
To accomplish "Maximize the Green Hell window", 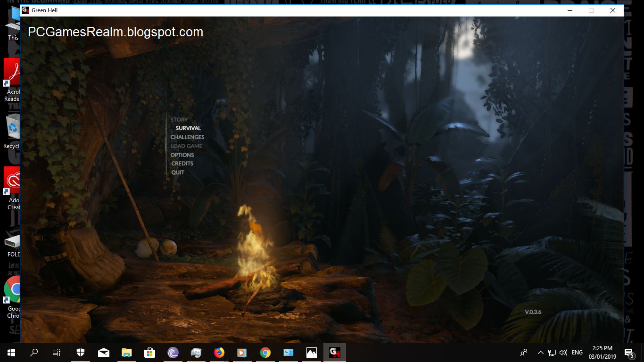I will [591, 10].
